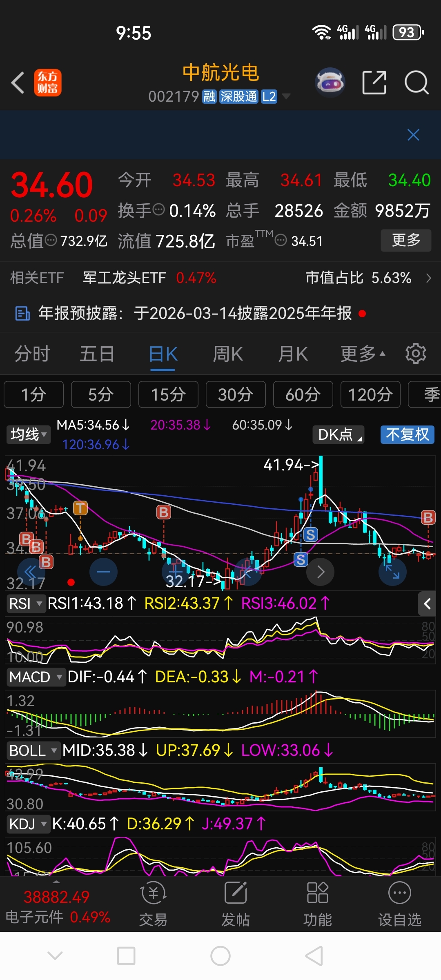Tap the 换手 info face icon
Screen dimensions: 441x980
tap(158, 210)
